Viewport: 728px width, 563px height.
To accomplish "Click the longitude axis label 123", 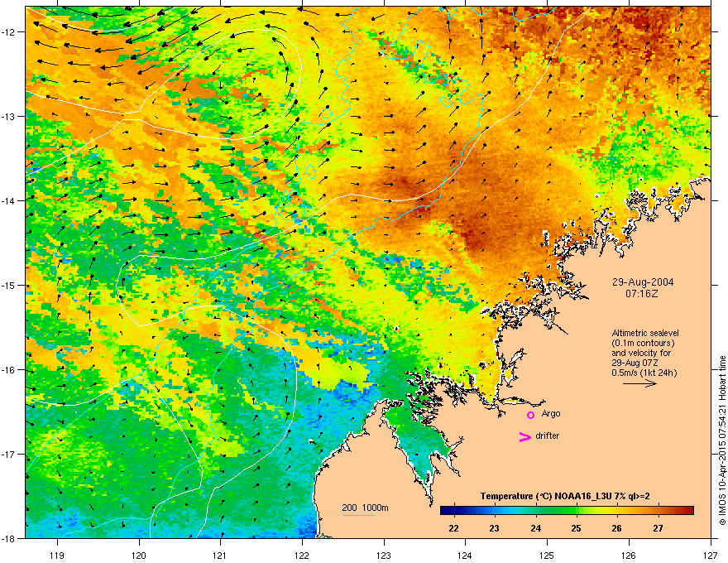I will click(384, 556).
